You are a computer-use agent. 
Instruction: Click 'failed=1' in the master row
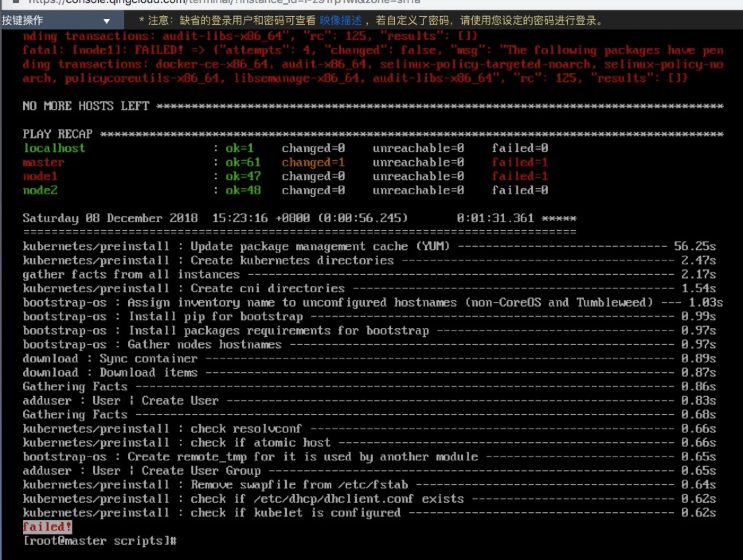[520, 163]
